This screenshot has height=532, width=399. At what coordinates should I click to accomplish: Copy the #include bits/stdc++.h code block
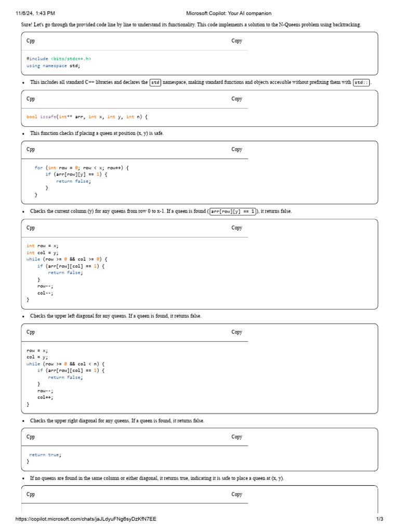tap(236, 41)
